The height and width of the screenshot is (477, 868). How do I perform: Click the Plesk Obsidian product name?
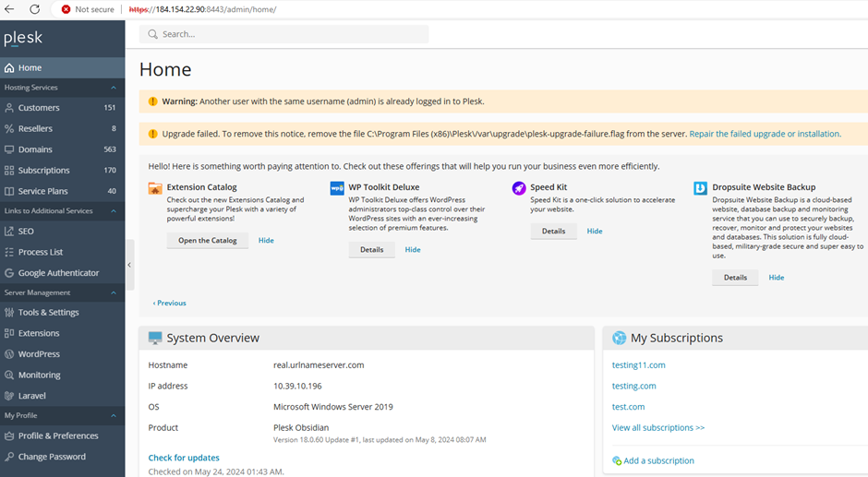coord(301,428)
